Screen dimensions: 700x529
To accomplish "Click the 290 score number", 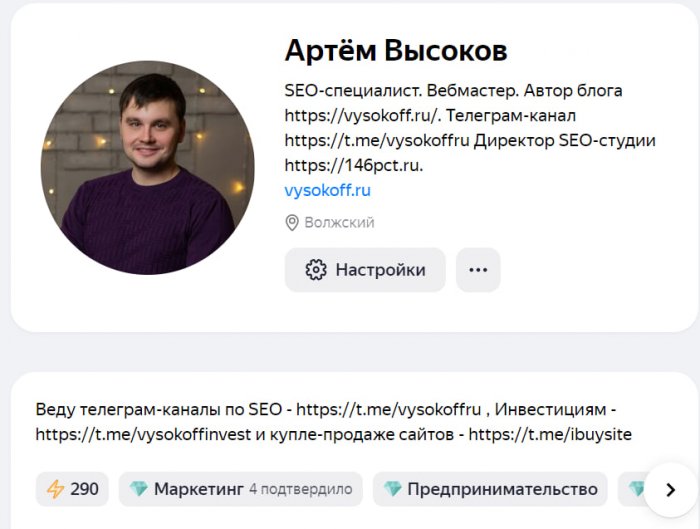I will coord(85,489).
